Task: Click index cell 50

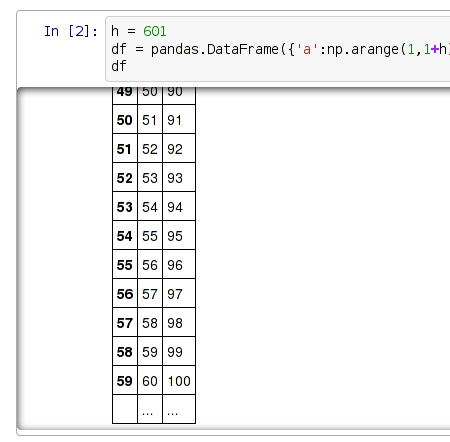Action: click(125, 119)
